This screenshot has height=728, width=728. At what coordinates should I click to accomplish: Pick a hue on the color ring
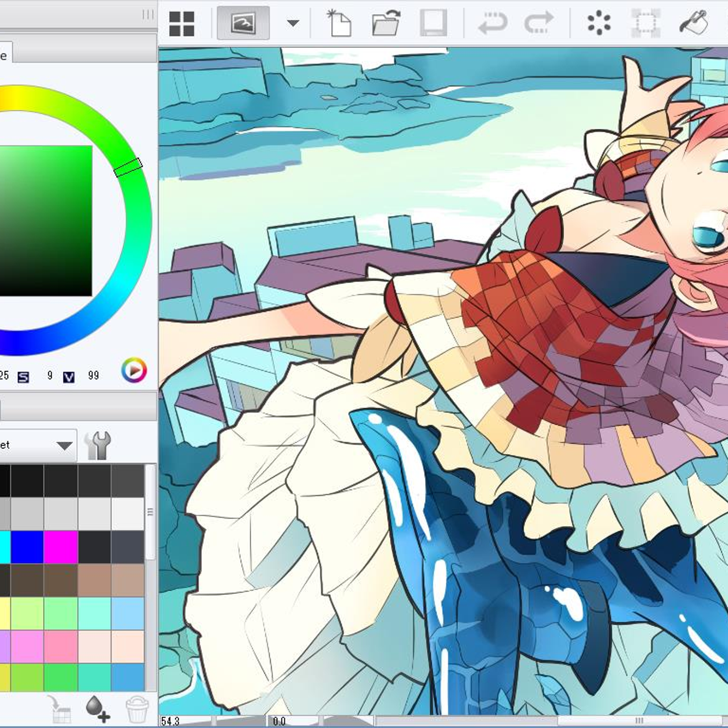click(x=128, y=167)
